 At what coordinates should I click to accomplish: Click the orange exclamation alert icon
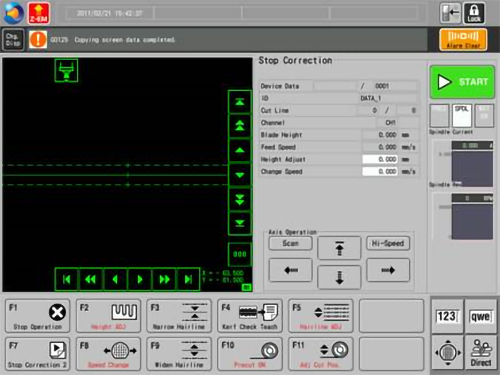(x=38, y=40)
